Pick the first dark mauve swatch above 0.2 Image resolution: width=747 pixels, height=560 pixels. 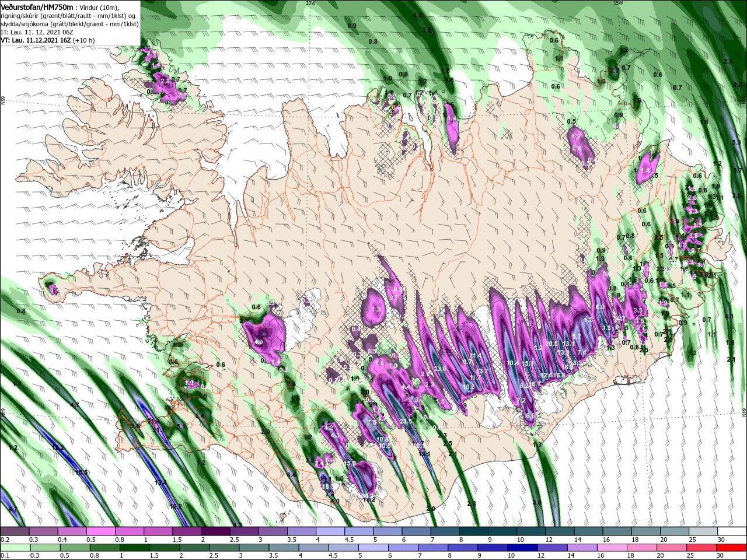(x=15, y=531)
